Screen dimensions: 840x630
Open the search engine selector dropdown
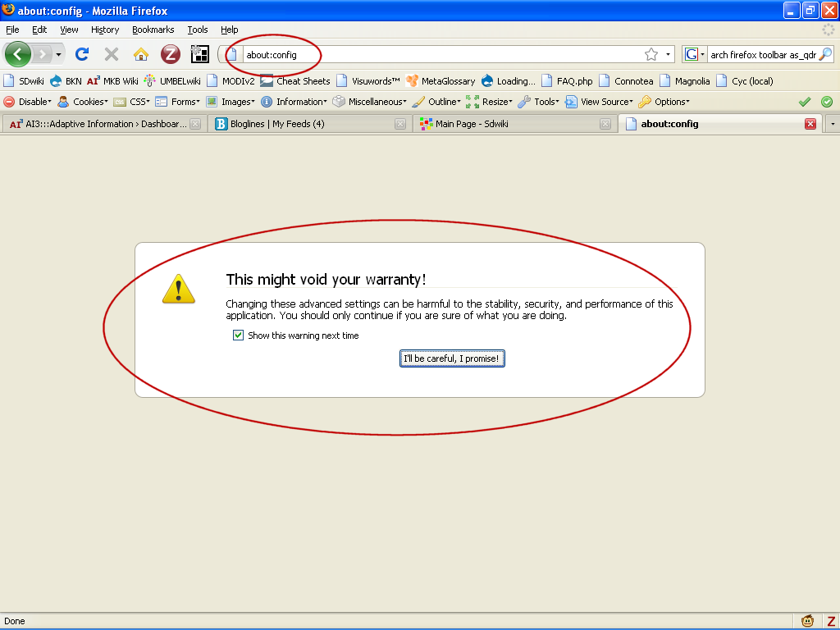pyautogui.click(x=696, y=55)
